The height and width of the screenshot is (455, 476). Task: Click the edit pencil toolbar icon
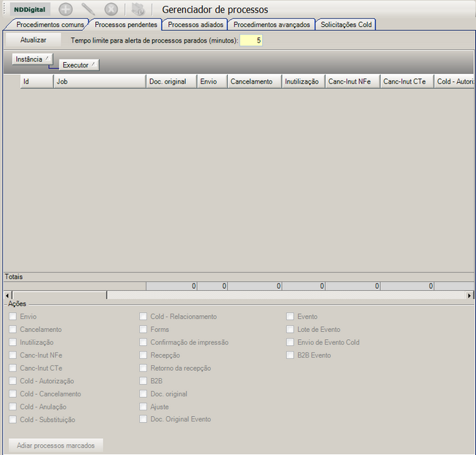click(x=88, y=10)
